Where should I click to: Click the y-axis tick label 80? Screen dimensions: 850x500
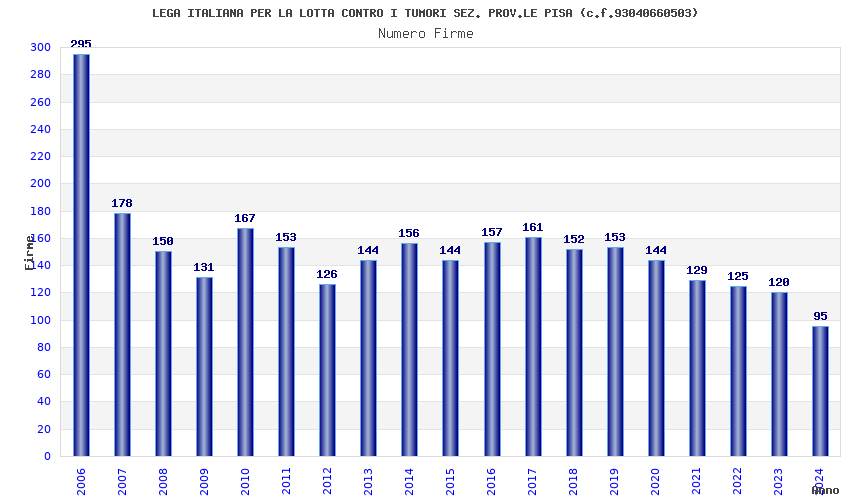coord(44,348)
